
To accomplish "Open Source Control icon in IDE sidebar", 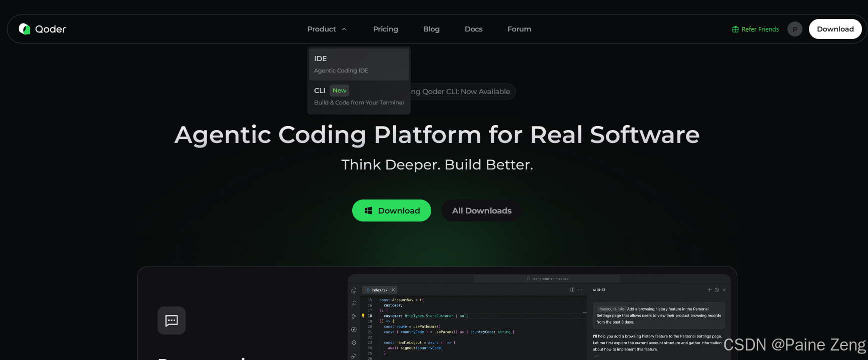I will click(x=354, y=316).
